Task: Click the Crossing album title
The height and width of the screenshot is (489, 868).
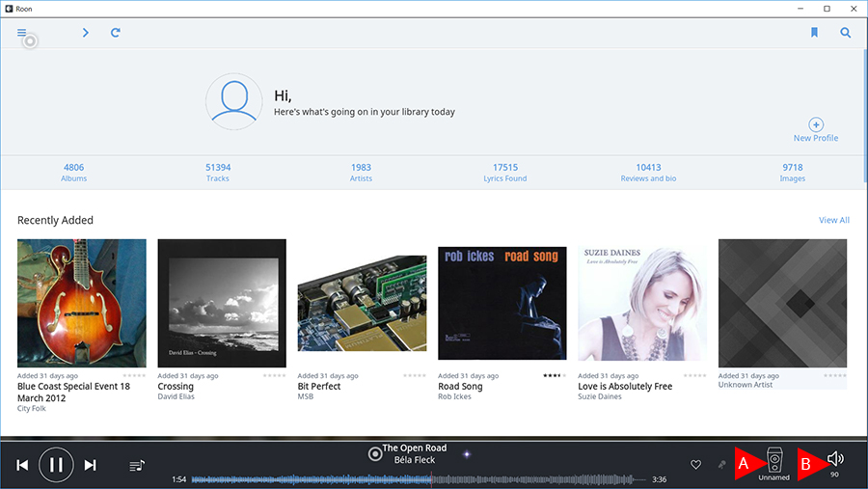Action: click(176, 386)
